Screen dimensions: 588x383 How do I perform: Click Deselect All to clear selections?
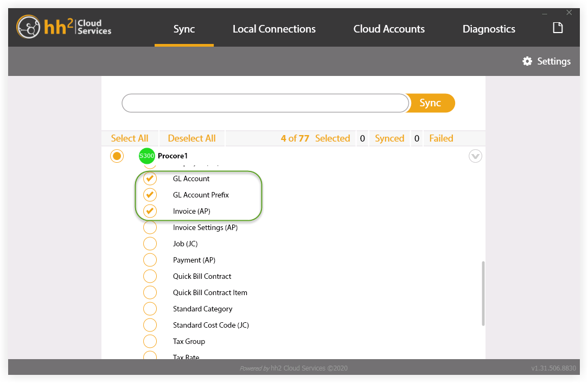[x=192, y=138]
